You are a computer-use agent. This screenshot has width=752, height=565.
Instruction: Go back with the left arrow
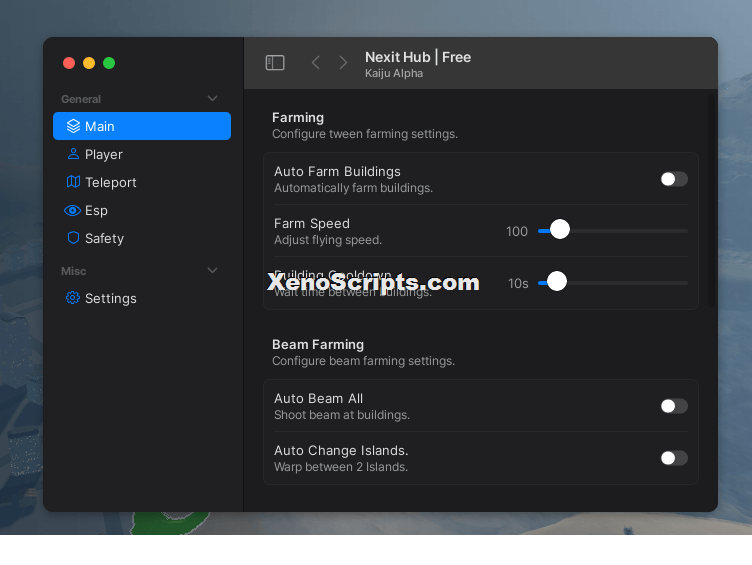point(315,62)
